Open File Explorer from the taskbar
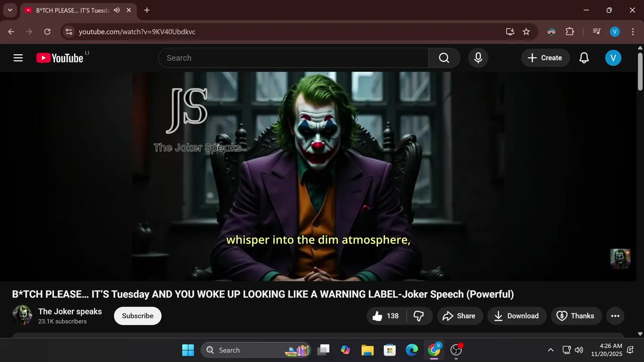644x362 pixels. coord(367,350)
